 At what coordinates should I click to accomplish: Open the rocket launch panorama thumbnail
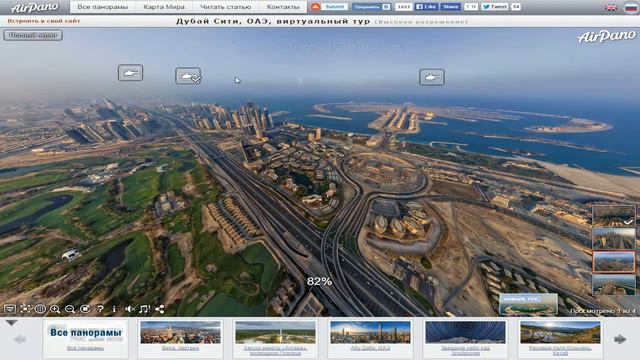[276, 332]
